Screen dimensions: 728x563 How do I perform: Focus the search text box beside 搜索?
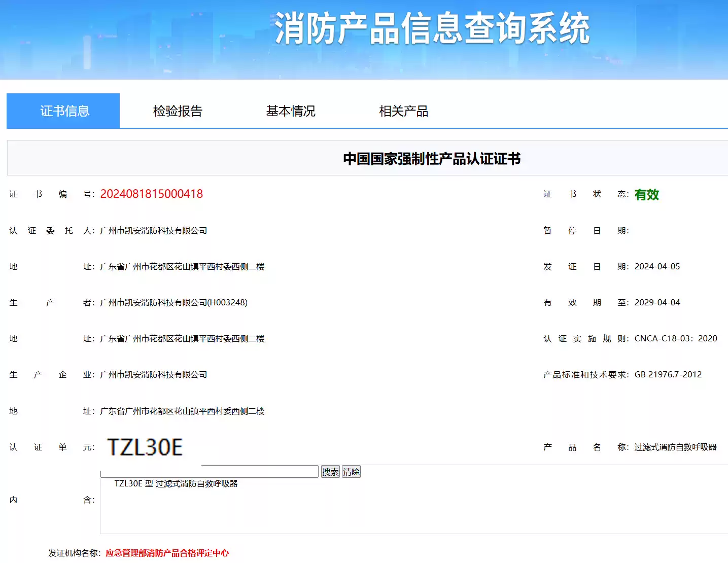[209, 472]
